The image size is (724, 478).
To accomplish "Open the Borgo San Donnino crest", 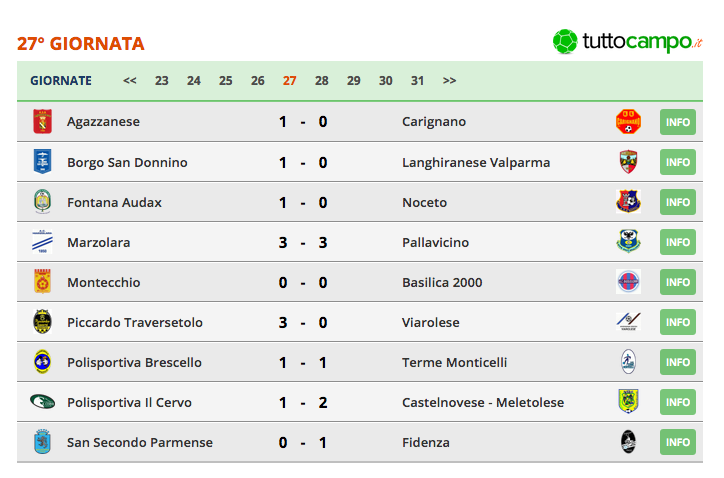I will [42, 162].
